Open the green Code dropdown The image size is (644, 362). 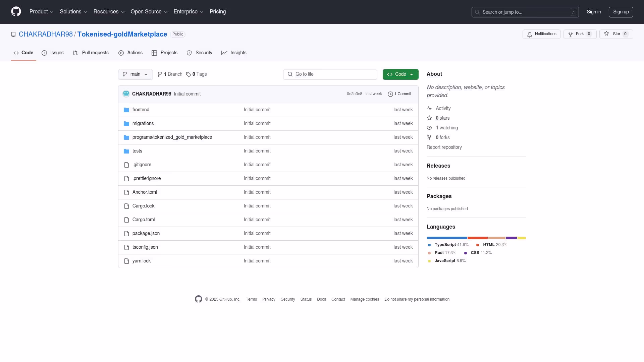coord(400,74)
